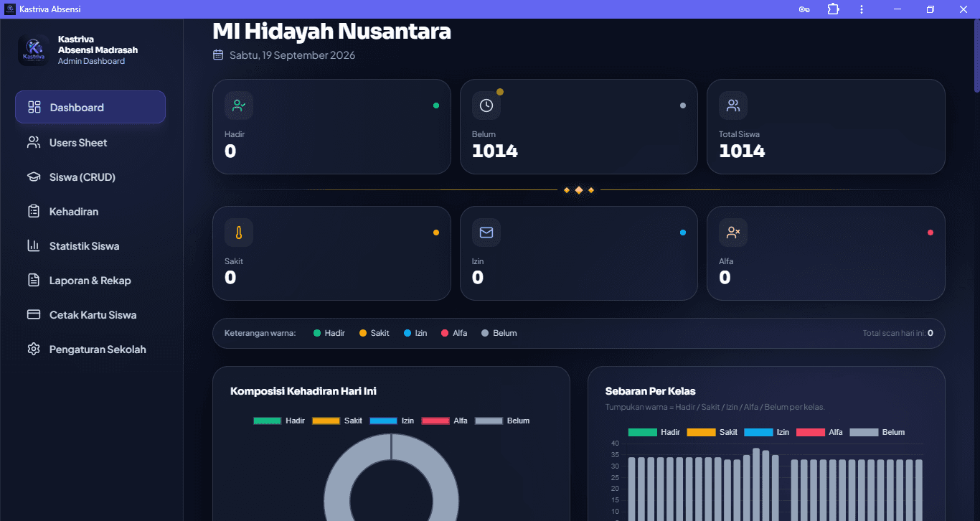This screenshot has width=980, height=521.
Task: Toggle Hadir in the Komposisi Kehadiran chart legend
Action: coord(279,421)
